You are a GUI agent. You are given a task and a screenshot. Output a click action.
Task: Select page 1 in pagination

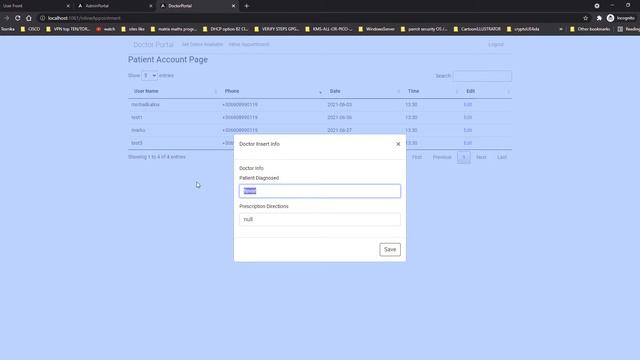[x=464, y=157]
